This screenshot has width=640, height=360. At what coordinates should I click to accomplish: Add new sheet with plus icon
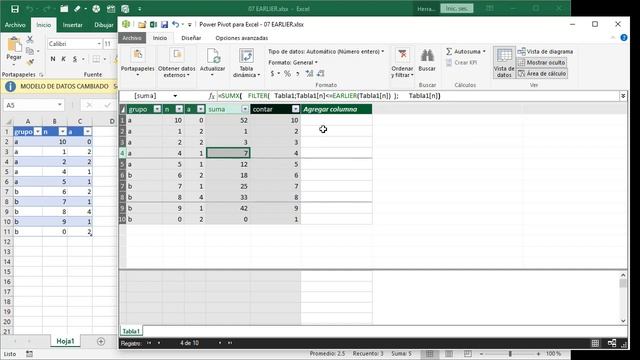click(x=101, y=341)
